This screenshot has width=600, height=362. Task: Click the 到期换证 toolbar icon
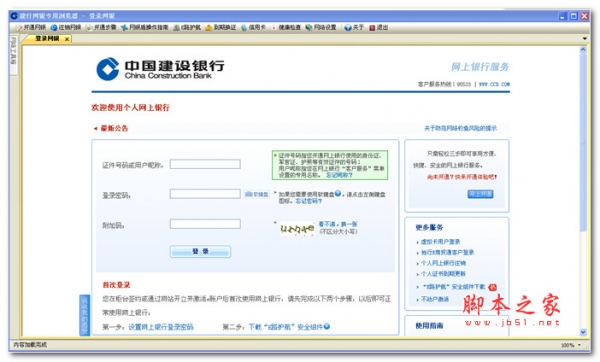pyautogui.click(x=209, y=28)
